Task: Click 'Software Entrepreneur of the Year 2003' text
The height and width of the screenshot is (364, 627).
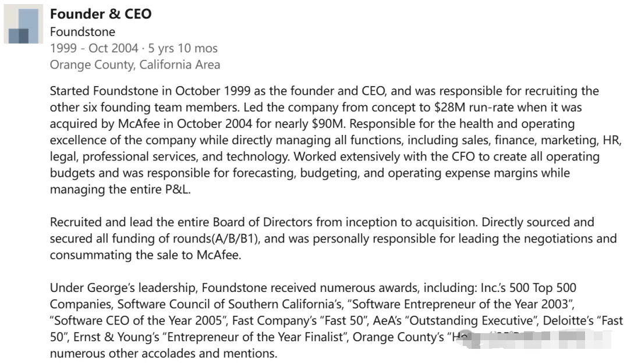Action: click(x=459, y=304)
